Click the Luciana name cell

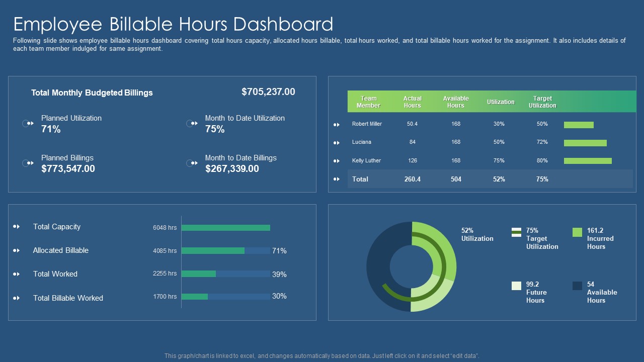tap(362, 142)
